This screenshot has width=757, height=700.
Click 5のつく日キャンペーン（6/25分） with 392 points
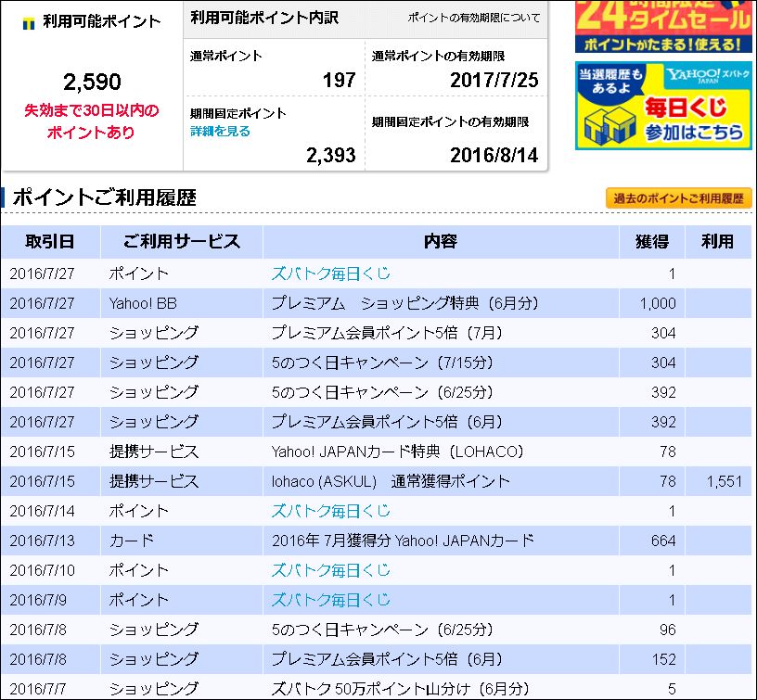point(382,392)
